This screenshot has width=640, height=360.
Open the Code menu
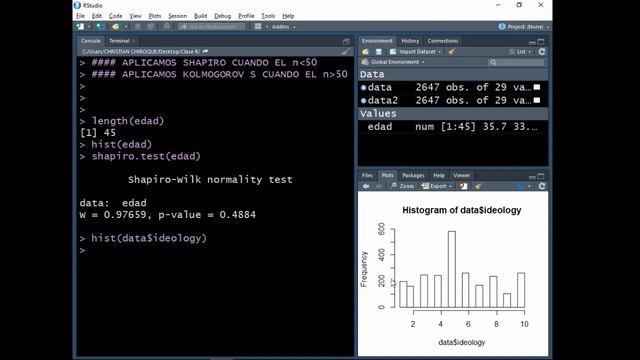click(x=116, y=16)
